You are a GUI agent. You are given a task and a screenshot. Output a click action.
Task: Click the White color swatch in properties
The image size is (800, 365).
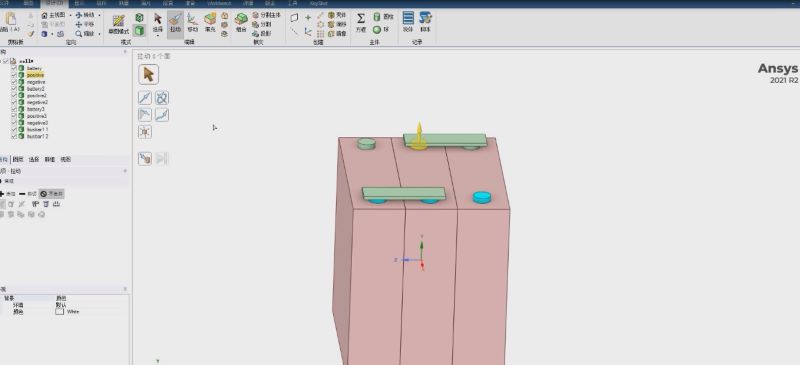coord(60,311)
